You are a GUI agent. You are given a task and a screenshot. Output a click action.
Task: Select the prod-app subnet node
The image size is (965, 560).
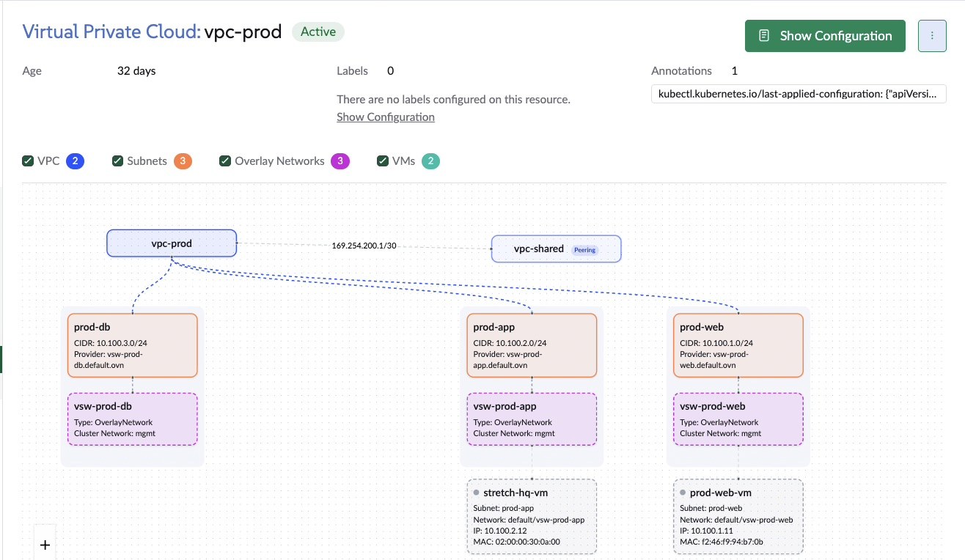(532, 345)
